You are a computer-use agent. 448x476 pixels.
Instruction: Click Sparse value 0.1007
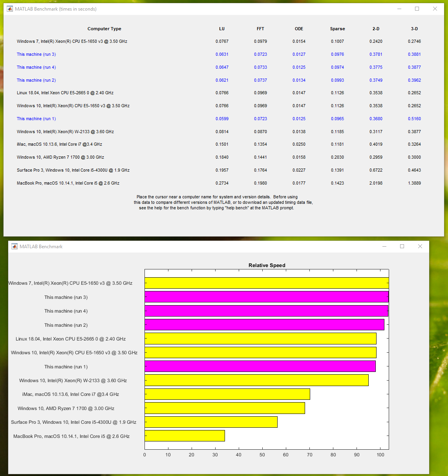(337, 41)
